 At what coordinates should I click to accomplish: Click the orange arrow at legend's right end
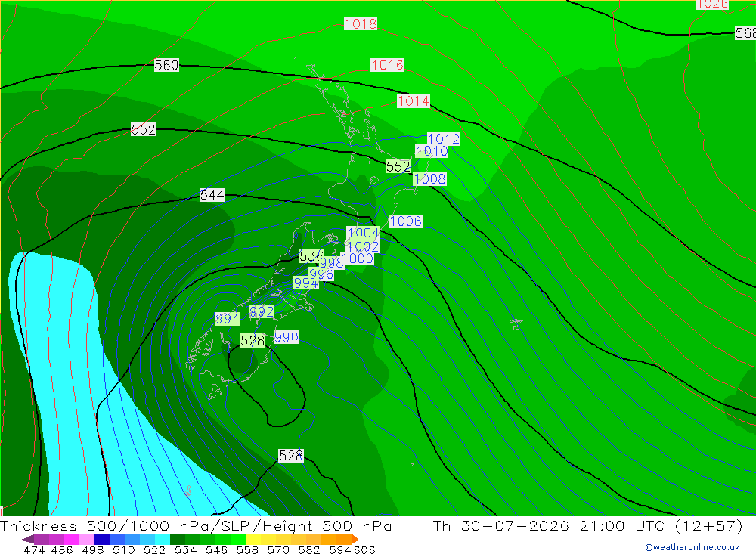point(355,539)
